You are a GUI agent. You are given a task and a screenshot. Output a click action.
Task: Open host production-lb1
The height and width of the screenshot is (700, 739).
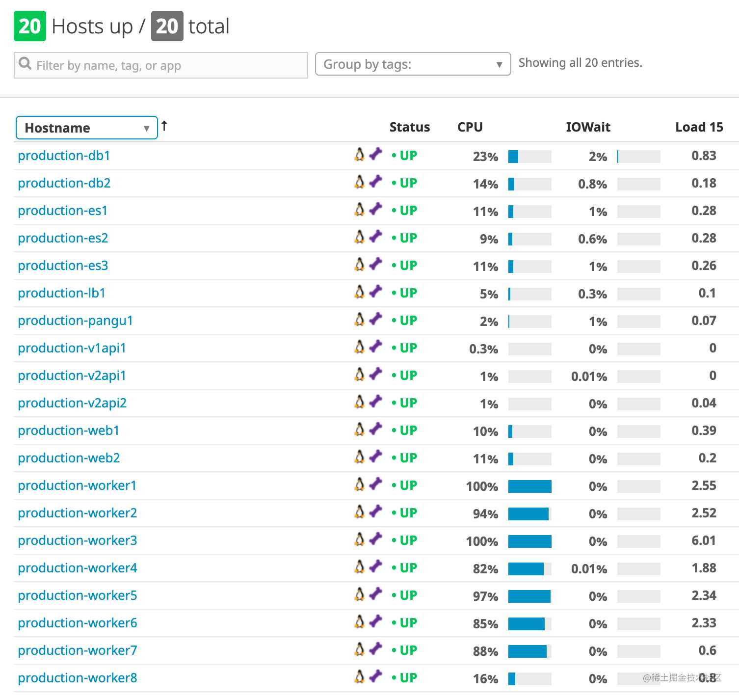(x=62, y=293)
